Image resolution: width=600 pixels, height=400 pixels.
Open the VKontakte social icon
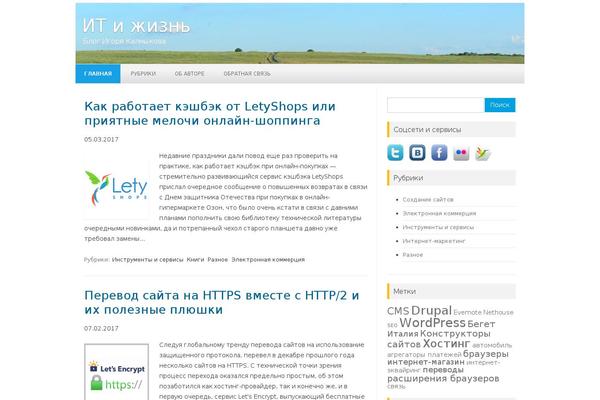pos(417,153)
